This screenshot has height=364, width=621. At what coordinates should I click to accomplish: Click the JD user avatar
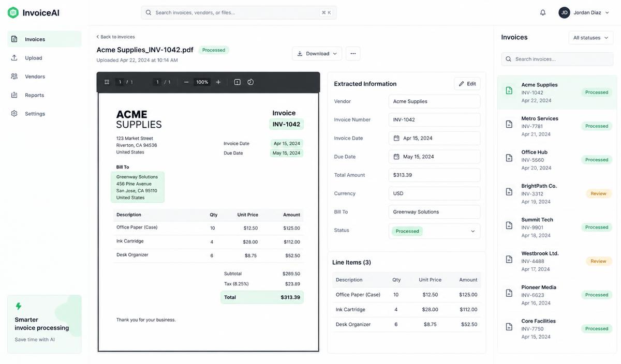coord(564,12)
